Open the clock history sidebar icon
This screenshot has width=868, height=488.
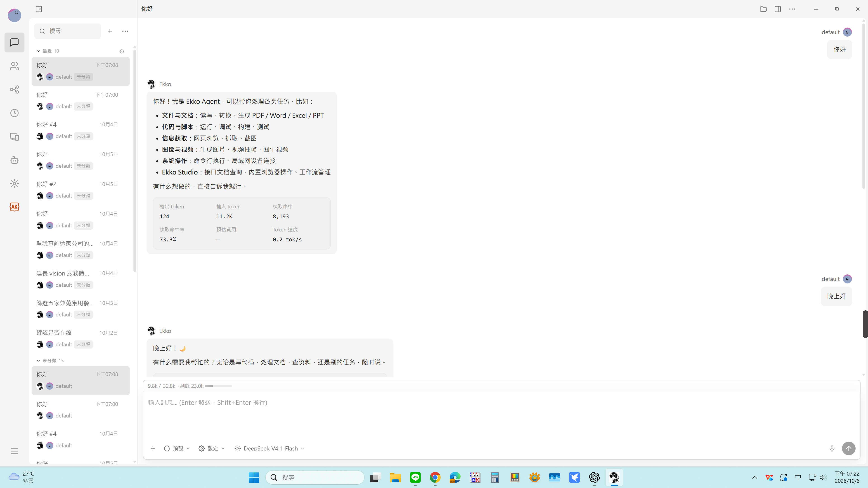pyautogui.click(x=14, y=113)
